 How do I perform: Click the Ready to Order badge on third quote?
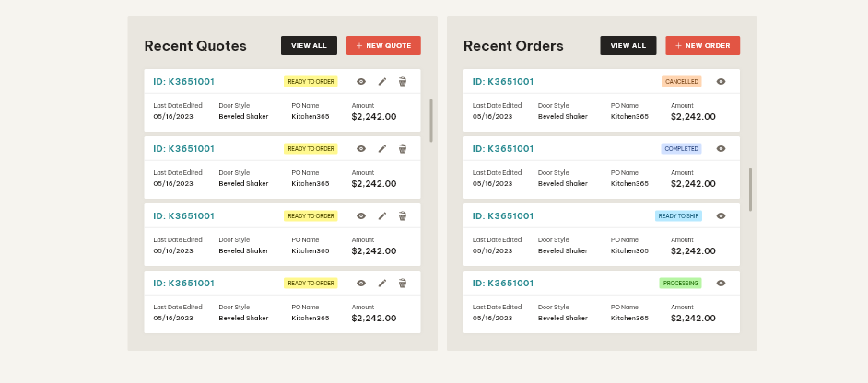311,216
